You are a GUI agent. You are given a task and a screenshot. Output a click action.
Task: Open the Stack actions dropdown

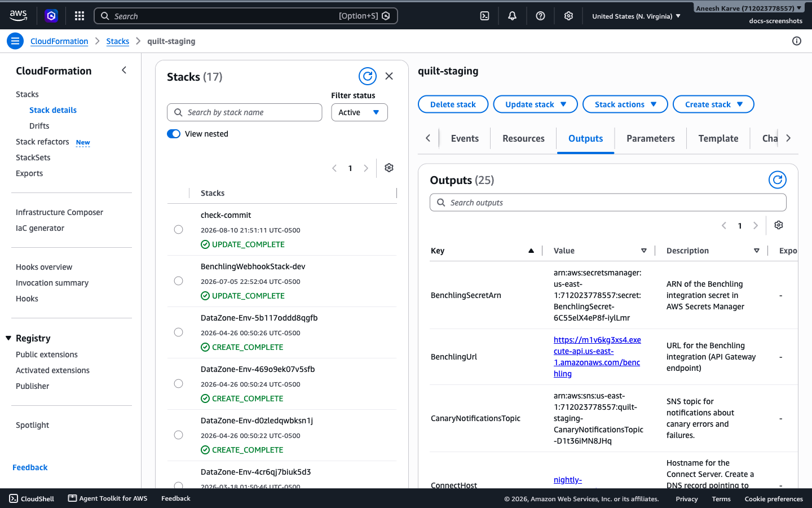tap(625, 104)
